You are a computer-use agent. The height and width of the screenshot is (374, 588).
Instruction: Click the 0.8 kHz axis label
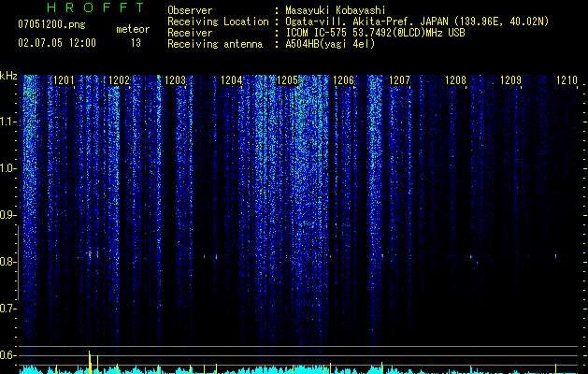pyautogui.click(x=8, y=262)
